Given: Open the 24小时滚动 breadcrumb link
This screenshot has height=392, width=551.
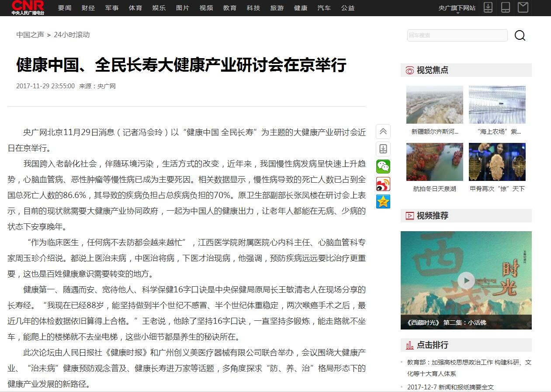Looking at the screenshot, I should pyautogui.click(x=72, y=35).
